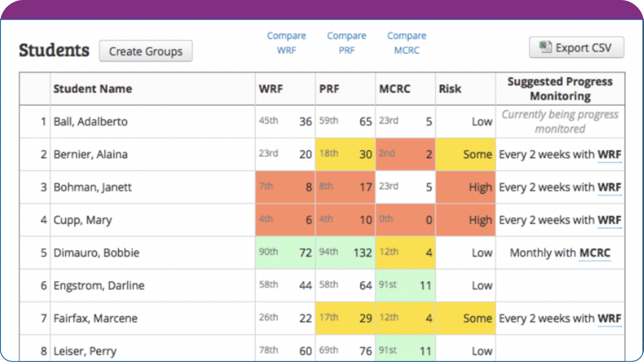Click the Students heading
The height and width of the screenshot is (362, 644).
coord(54,50)
